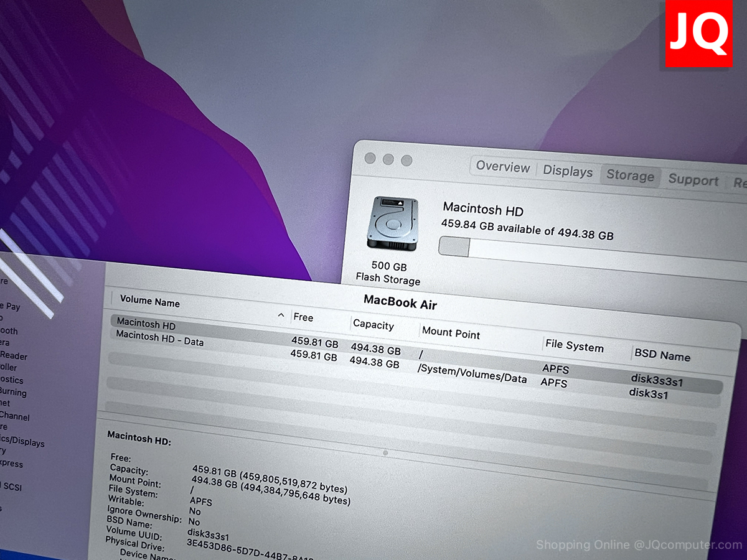Click the "Macintosh HD:" heading in details pane
The width and height of the screenshot is (747, 560).
[139, 437]
